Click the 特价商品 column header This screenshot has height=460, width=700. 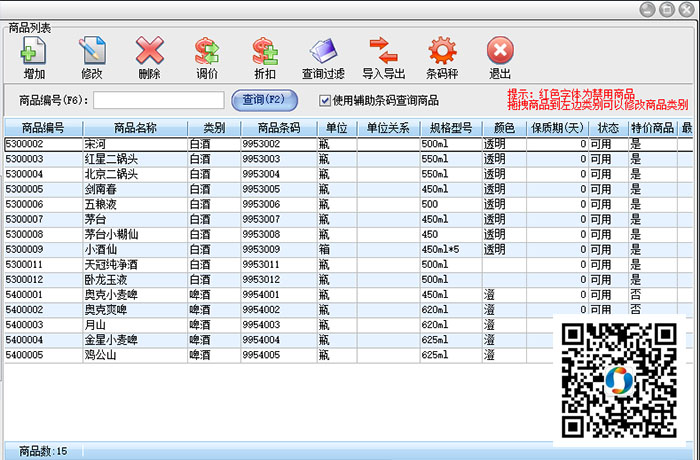tap(652, 128)
